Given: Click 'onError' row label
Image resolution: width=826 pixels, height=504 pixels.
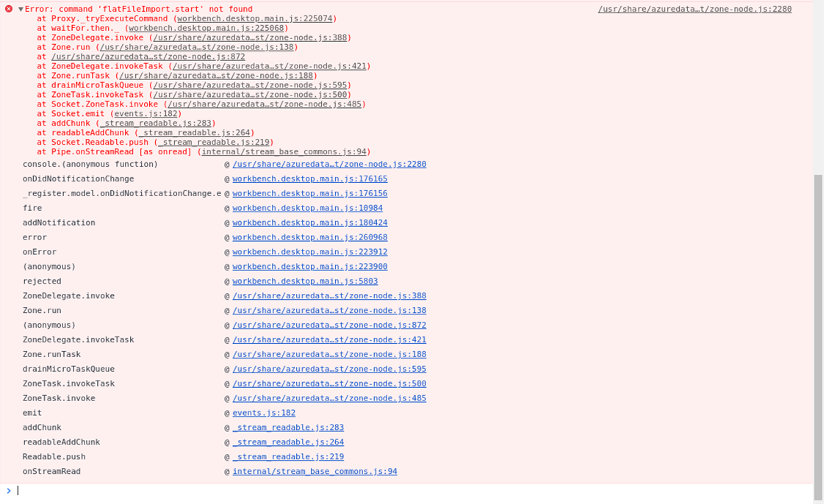Looking at the screenshot, I should 40,252.
